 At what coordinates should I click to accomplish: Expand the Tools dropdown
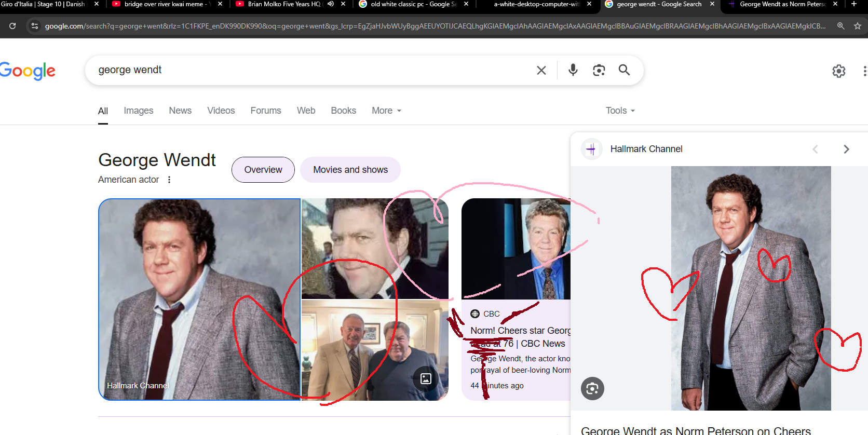coord(620,111)
